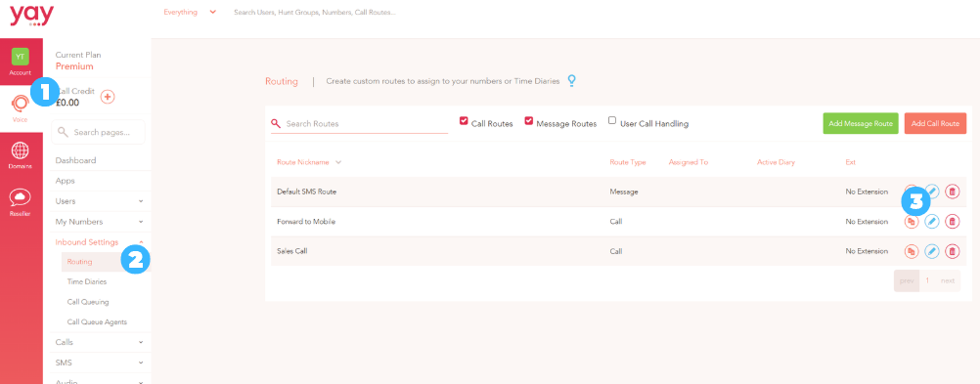Sort by Route Nickname column arrow
The width and height of the screenshot is (980, 384).
(x=338, y=162)
